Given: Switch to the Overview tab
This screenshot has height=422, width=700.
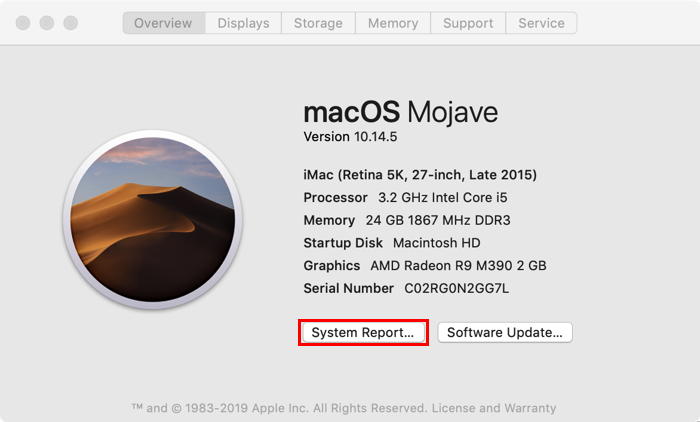Looking at the screenshot, I should click(163, 23).
